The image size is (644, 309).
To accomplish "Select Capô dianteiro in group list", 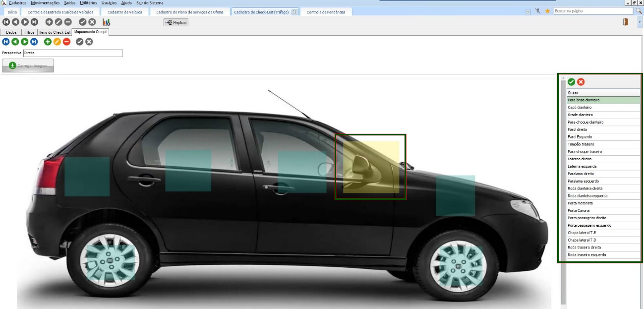I will [603, 107].
